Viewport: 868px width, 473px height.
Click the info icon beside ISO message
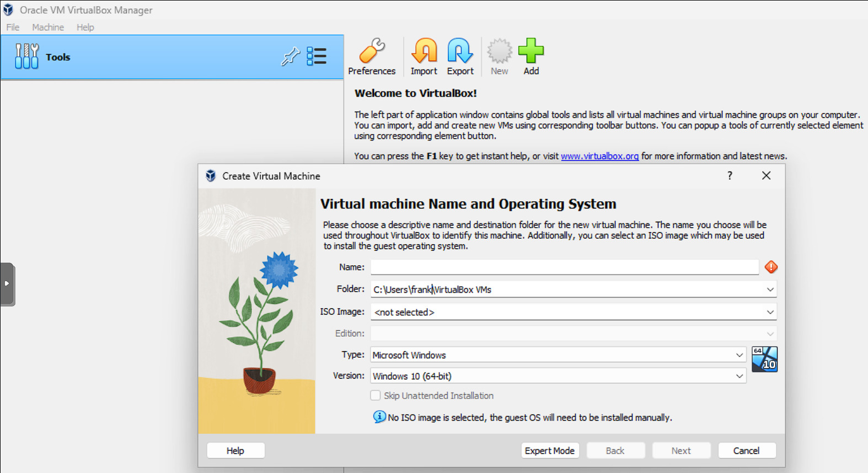coord(379,417)
